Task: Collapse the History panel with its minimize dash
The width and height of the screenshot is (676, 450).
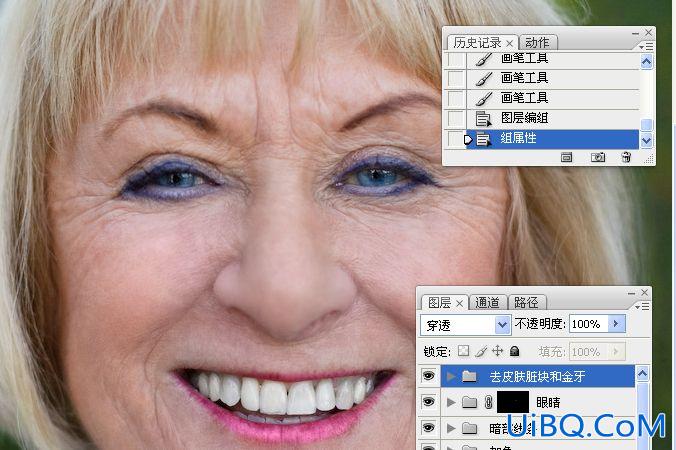Action: click(x=635, y=33)
